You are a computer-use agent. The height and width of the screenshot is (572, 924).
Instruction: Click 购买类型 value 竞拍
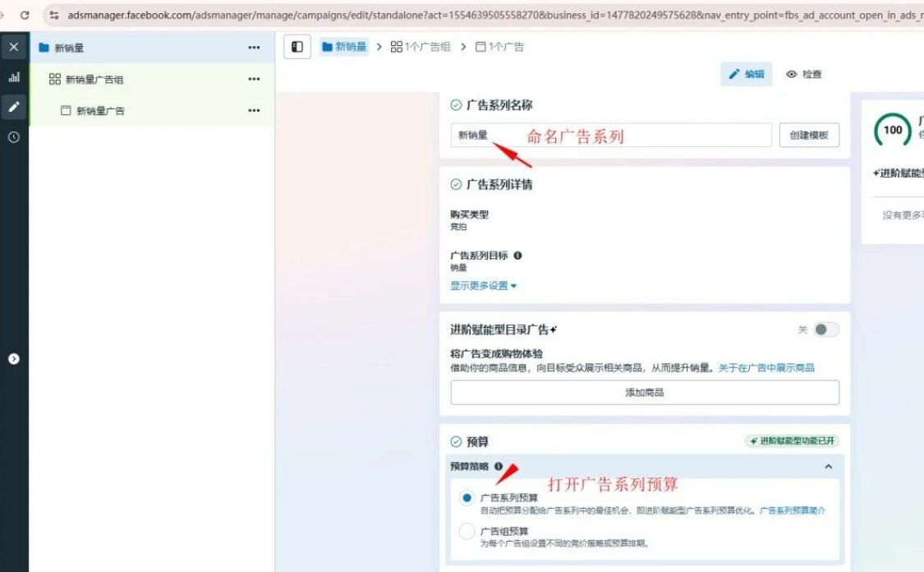point(458,227)
